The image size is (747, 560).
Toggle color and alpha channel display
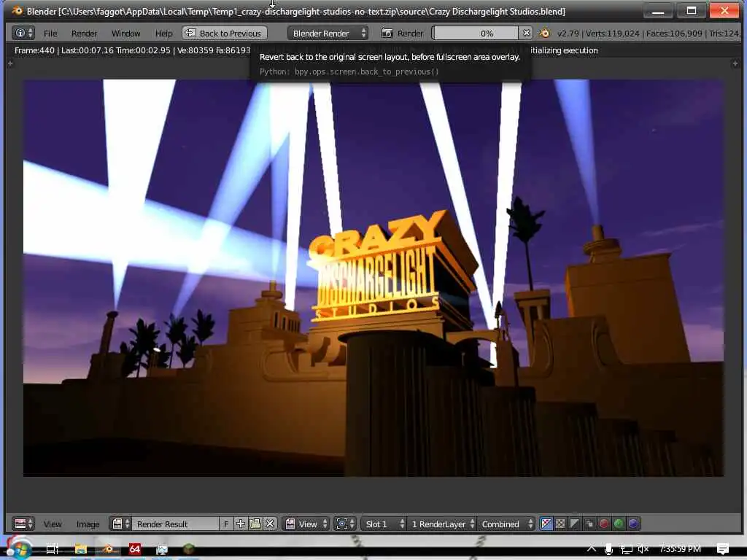point(546,524)
